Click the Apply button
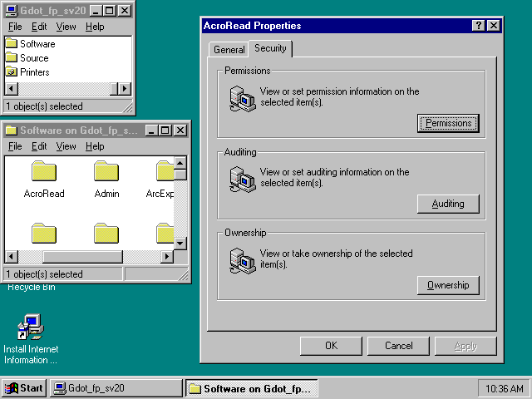Screen dimensions: 532x399 click(x=465, y=346)
